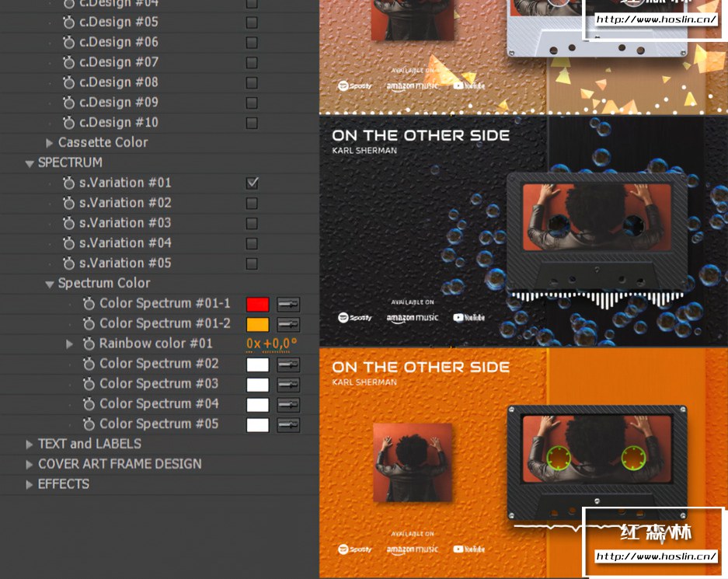Pick color with eyedropper for Spectrum #01-1

pos(288,305)
